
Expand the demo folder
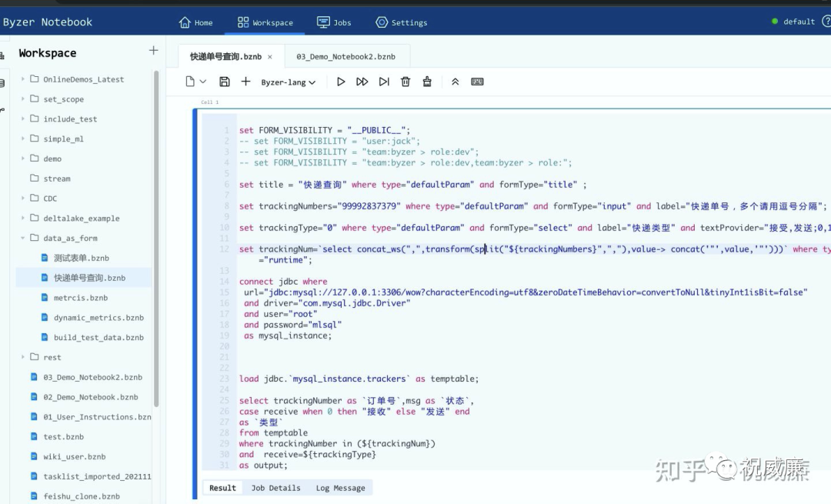coord(23,159)
